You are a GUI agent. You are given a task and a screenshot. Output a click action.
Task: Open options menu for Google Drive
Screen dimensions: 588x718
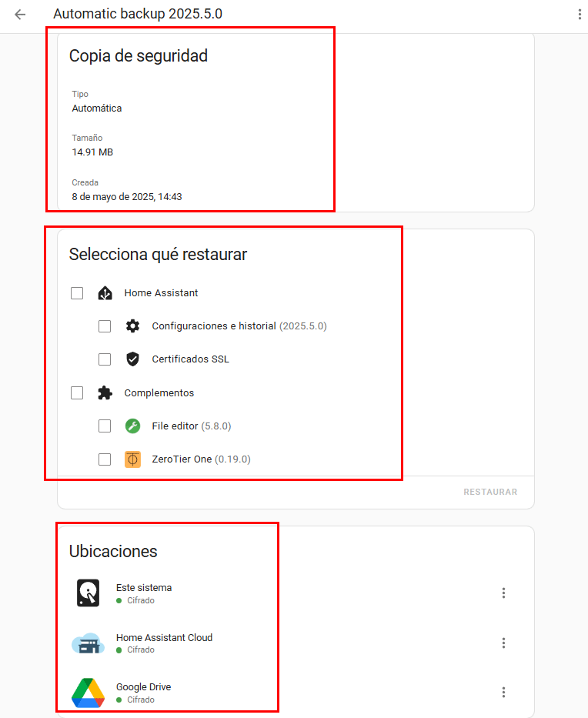503,693
